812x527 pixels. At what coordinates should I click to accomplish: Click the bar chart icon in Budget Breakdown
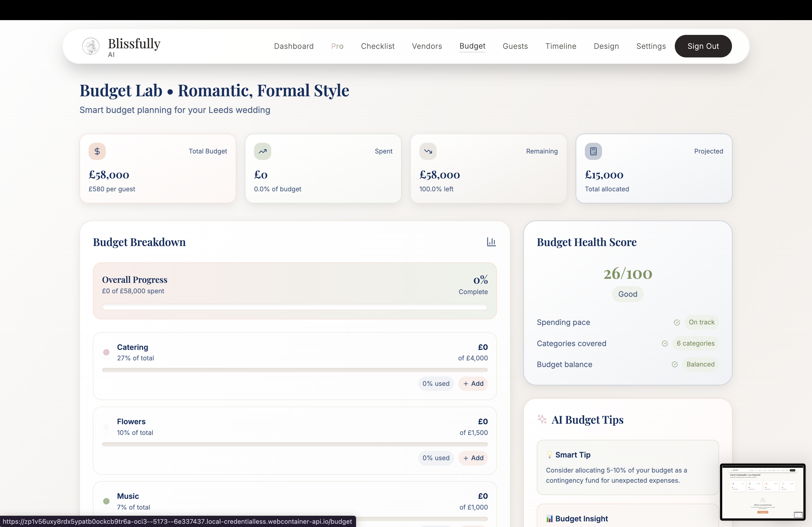point(491,242)
